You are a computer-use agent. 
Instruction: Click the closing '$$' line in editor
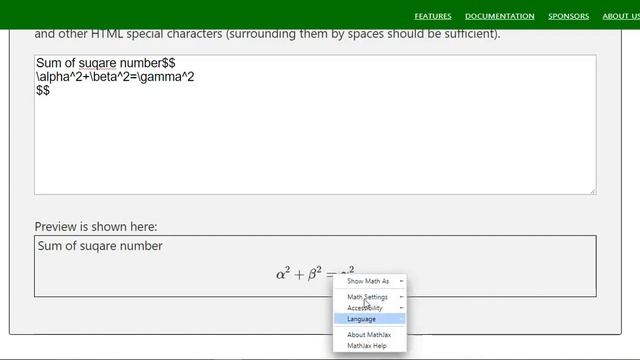pos(43,90)
